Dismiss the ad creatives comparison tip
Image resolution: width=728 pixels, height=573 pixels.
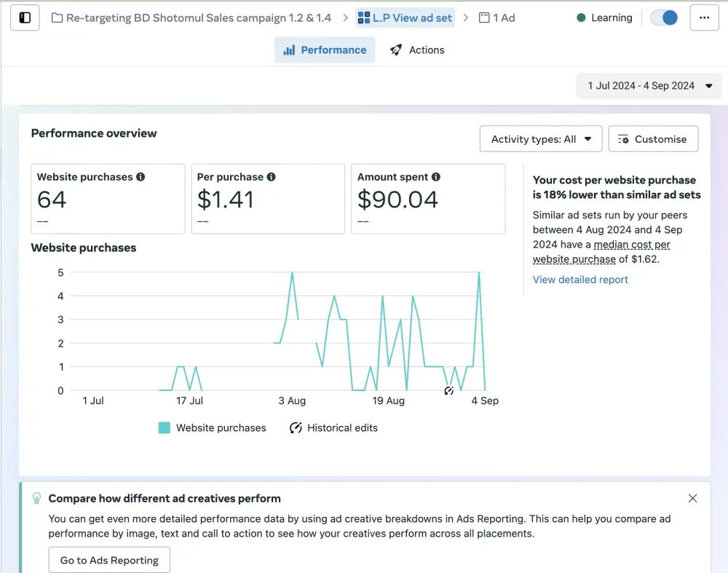[x=692, y=499]
